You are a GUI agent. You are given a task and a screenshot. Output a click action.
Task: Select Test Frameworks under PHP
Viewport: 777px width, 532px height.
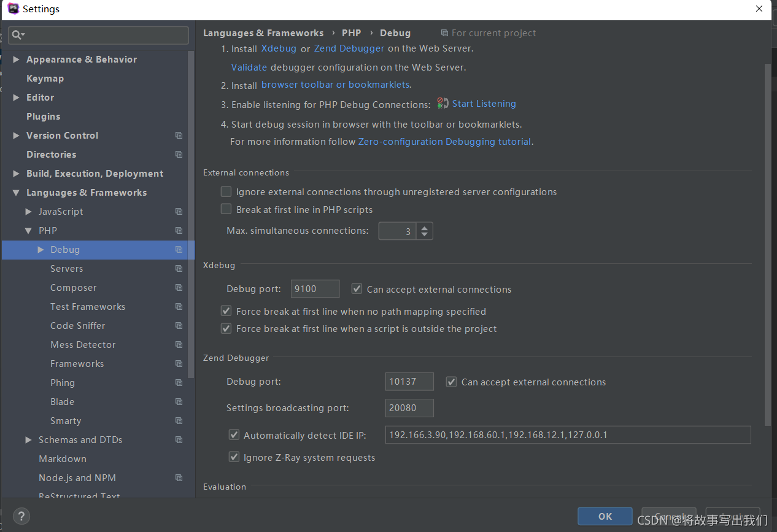pyautogui.click(x=88, y=307)
